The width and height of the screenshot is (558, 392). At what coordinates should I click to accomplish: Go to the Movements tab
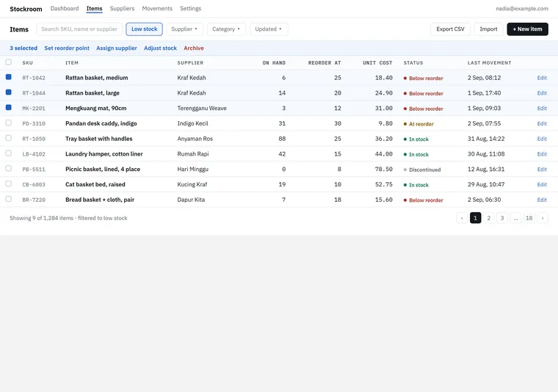pos(157,9)
